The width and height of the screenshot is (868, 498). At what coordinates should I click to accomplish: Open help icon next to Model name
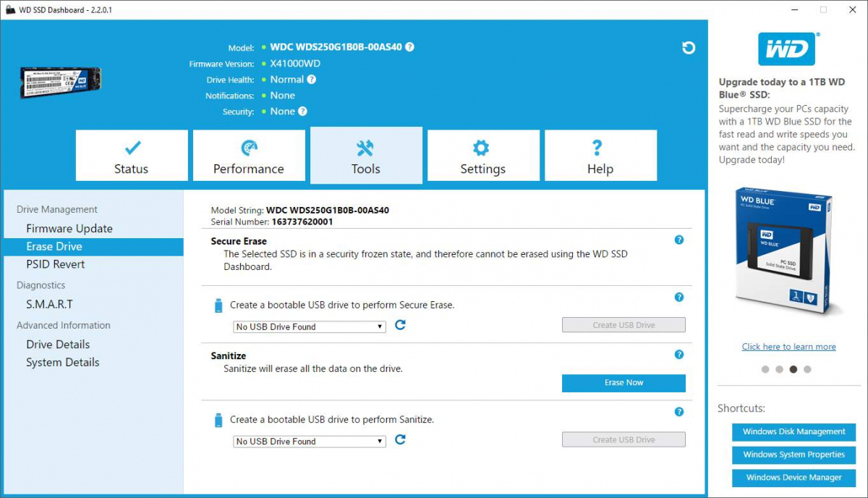click(x=409, y=47)
